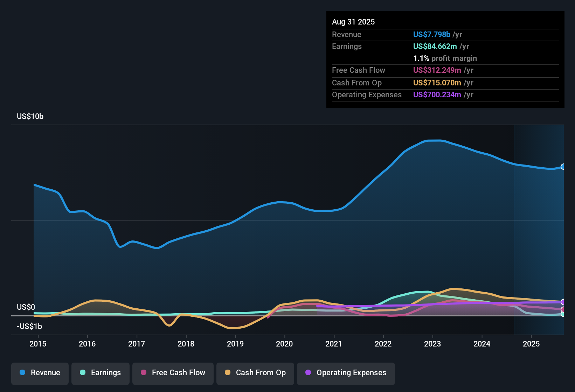Click the blue Revenue legend dot
Image resolution: width=575 pixels, height=392 pixels.
pos(22,373)
